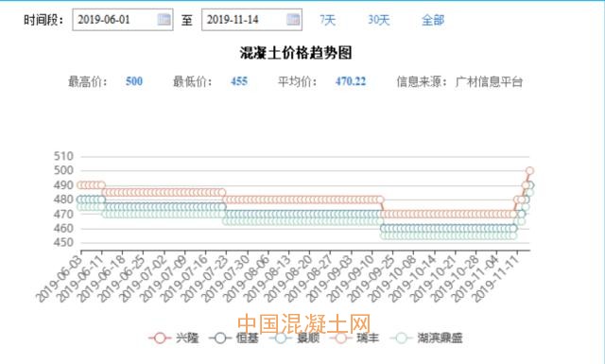
Task: Toggle the 兴隆 legend marker
Action: (x=160, y=338)
